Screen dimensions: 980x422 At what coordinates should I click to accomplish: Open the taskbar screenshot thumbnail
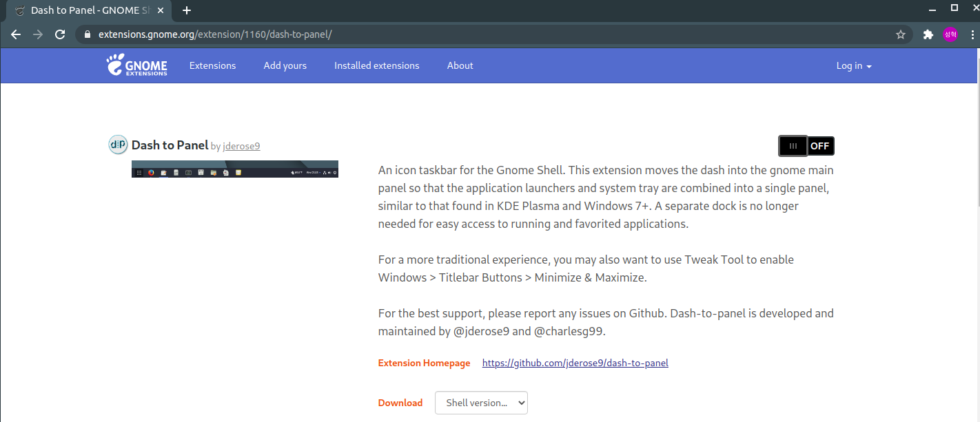click(235, 169)
